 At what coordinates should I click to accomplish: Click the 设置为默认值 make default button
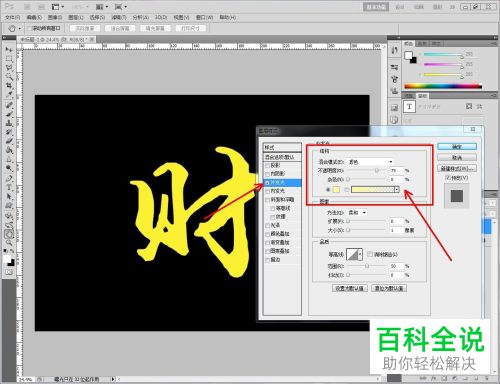coord(350,288)
